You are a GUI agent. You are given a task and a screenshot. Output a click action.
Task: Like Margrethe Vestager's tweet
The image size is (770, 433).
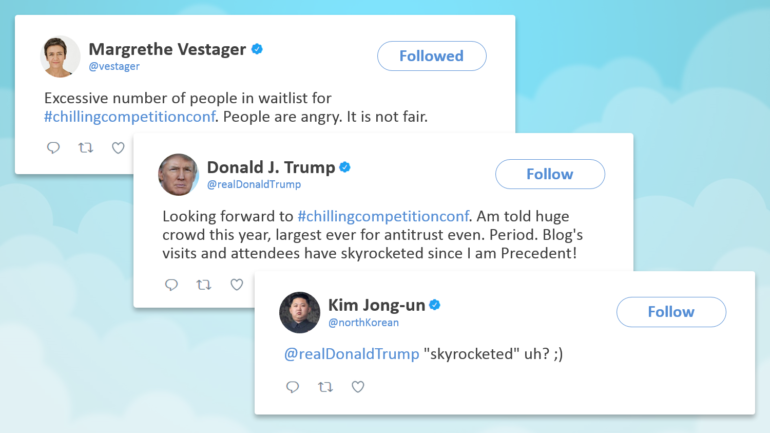[118, 148]
